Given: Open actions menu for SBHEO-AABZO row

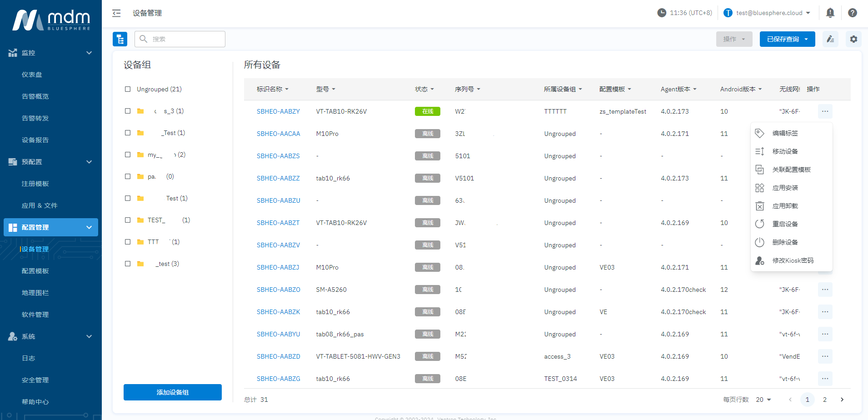Looking at the screenshot, I should point(824,290).
